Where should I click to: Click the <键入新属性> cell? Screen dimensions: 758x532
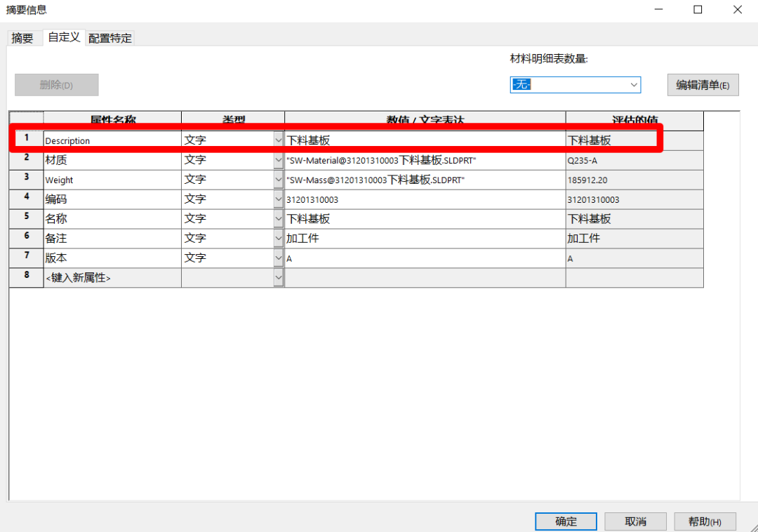tap(112, 278)
